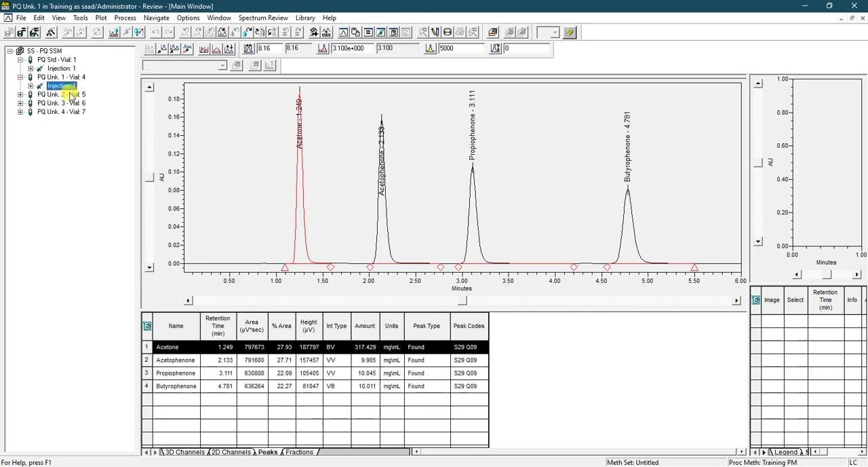Expand Injection: 1 under PQ Std
The width and height of the screenshot is (868, 467).
click(x=31, y=69)
